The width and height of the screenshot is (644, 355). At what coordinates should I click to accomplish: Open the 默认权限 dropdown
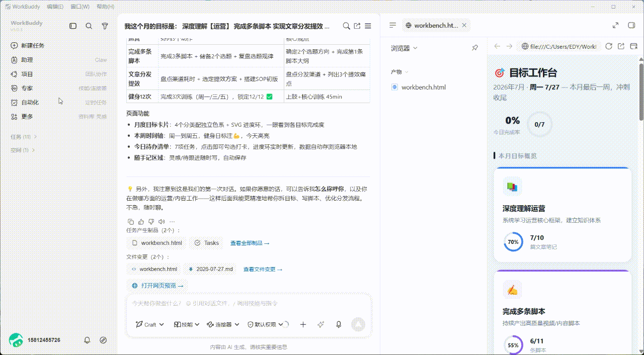[x=265, y=324]
